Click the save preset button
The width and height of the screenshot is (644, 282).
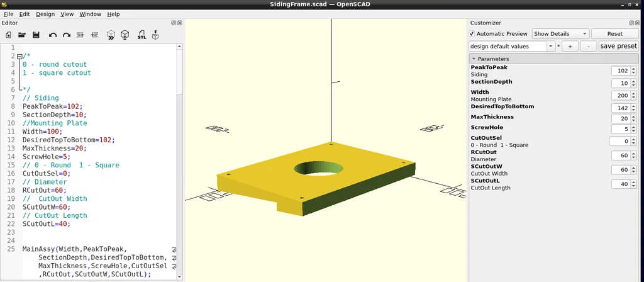click(x=619, y=46)
